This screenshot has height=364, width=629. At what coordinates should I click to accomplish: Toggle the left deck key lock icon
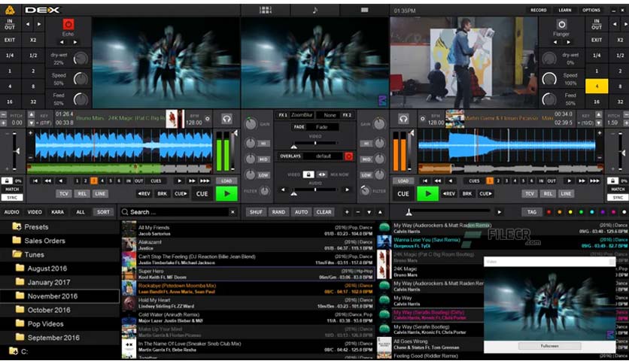7,180
